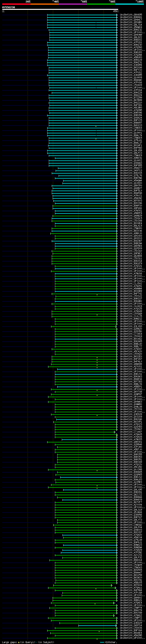
Task: Select label UniRef100_A2XJS1
Action: pyautogui.click(x=131, y=555)
